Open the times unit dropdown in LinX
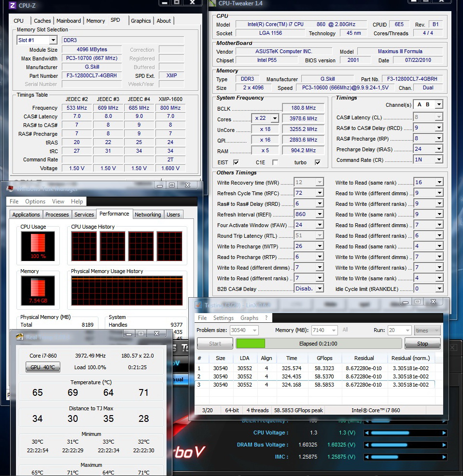 pyautogui.click(x=427, y=330)
